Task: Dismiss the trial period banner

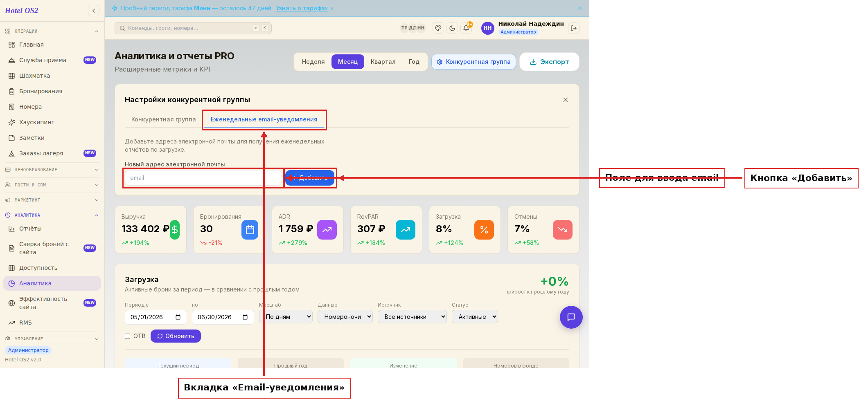Action: point(580,8)
